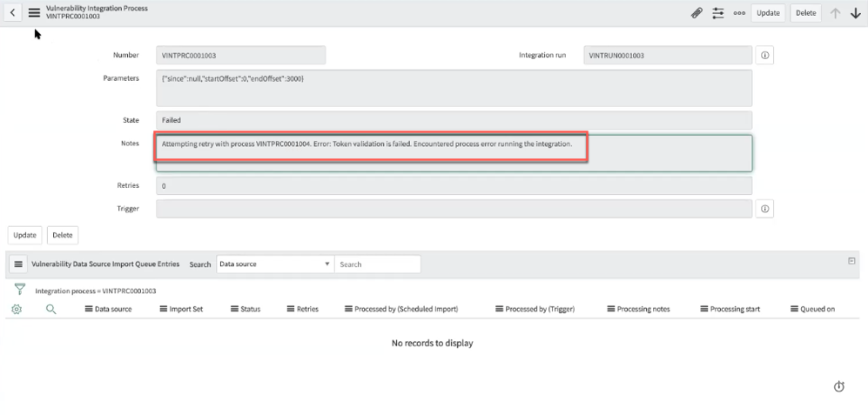
Task: Click the filter funnel icon
Action: (20, 290)
